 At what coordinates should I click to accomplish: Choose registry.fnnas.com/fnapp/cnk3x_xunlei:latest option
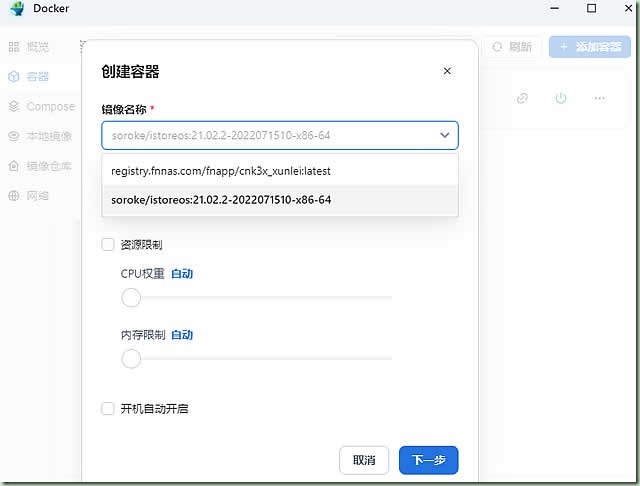[280, 171]
